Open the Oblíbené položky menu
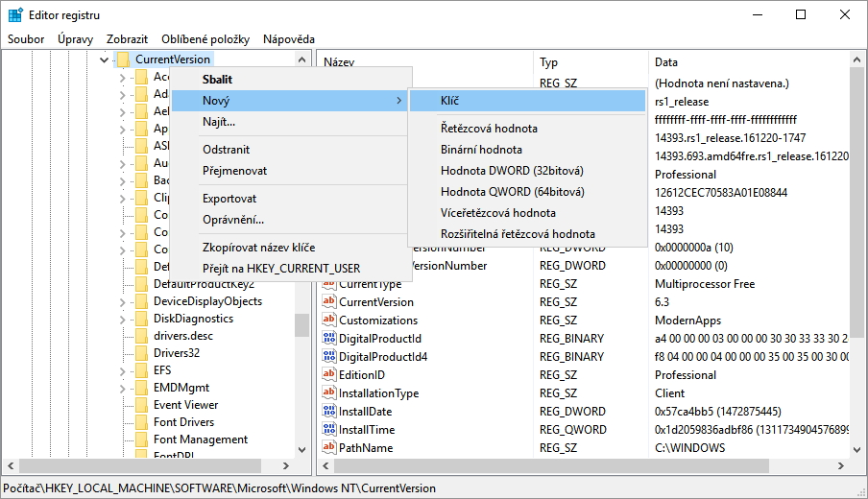This screenshot has height=499, width=868. point(205,39)
